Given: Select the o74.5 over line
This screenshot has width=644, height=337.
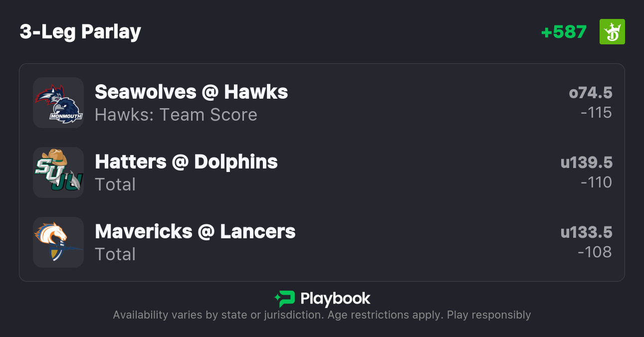Looking at the screenshot, I should [x=590, y=93].
